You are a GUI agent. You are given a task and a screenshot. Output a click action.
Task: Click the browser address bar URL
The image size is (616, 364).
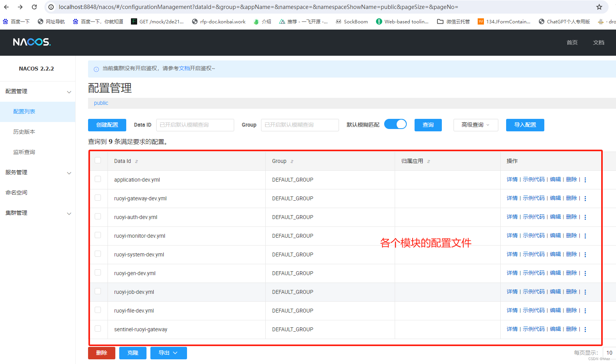(258, 7)
